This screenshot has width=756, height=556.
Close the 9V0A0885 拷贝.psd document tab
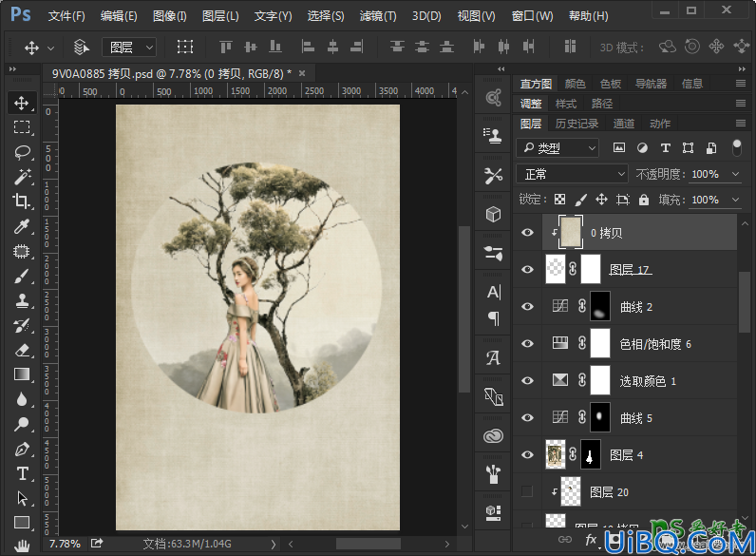(302, 73)
